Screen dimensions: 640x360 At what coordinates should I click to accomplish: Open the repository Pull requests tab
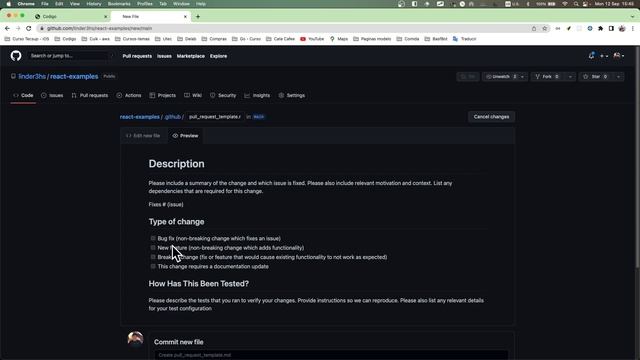coord(90,96)
